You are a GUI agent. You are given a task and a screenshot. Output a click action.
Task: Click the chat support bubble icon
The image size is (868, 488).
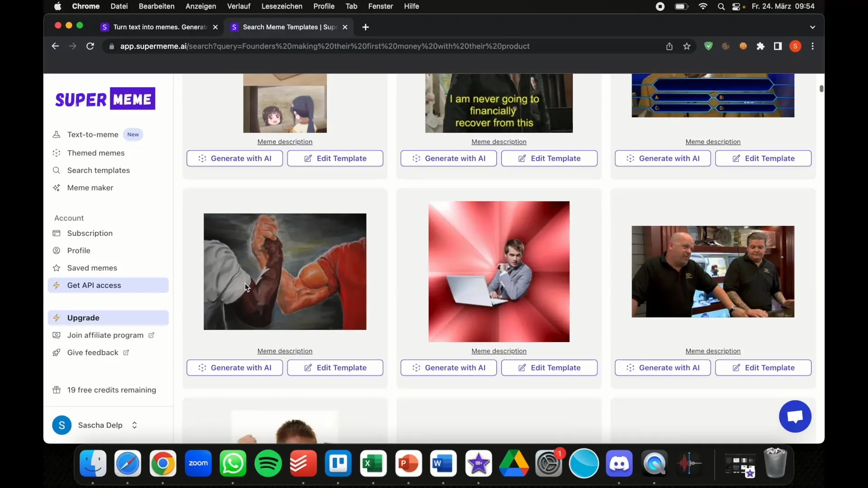click(795, 417)
